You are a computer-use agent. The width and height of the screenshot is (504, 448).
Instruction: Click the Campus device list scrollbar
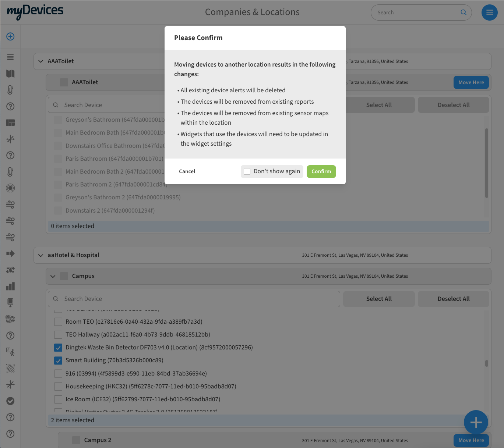pos(486,363)
